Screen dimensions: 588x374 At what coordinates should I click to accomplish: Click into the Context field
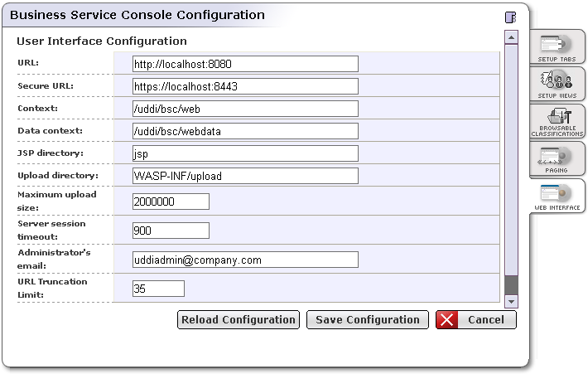[x=245, y=109]
